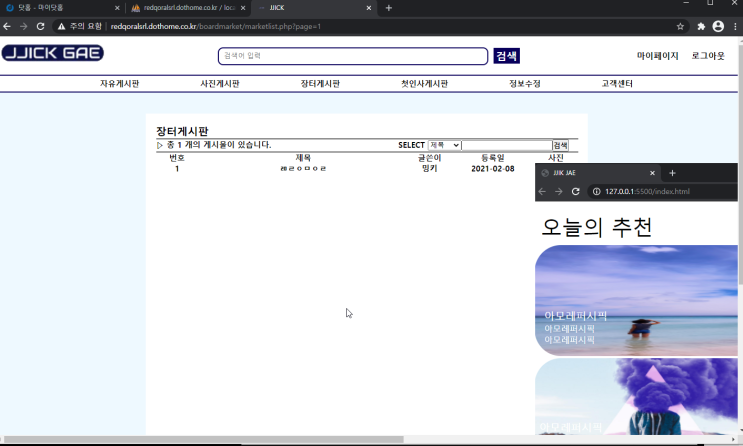The image size is (743, 446).
Task: Bookmark this page with the star icon
Action: pos(680,27)
